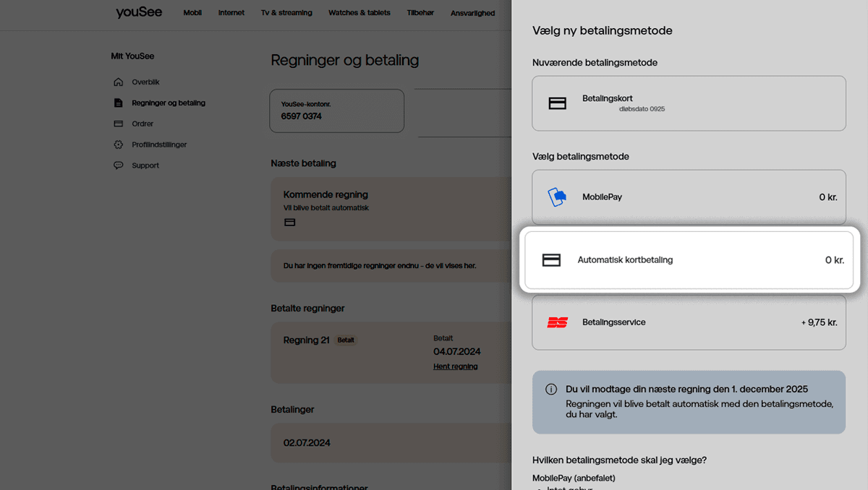Click the current Betalingskort card box
This screenshot has height=490, width=868.
tap(689, 103)
